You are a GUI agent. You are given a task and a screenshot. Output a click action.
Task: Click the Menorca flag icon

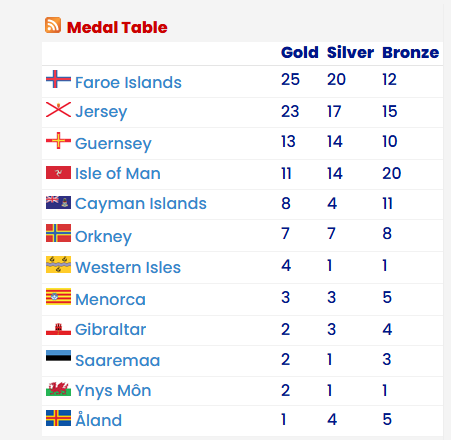click(x=58, y=296)
